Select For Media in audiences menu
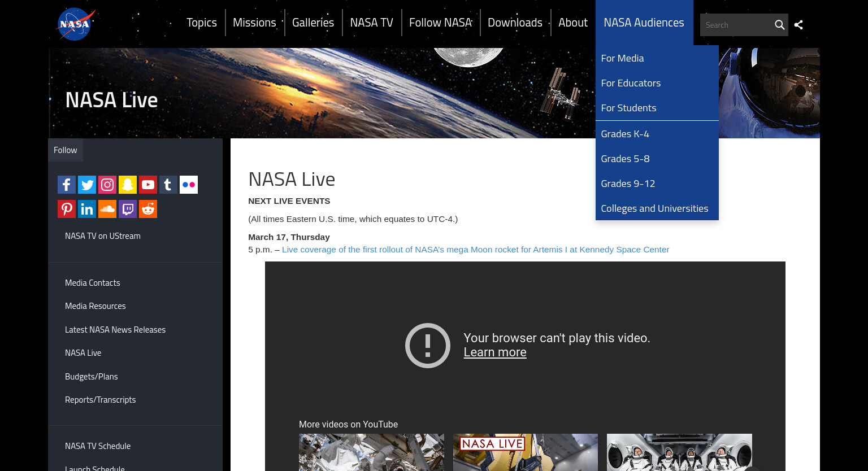Viewport: 868px width, 471px height. coord(657,58)
